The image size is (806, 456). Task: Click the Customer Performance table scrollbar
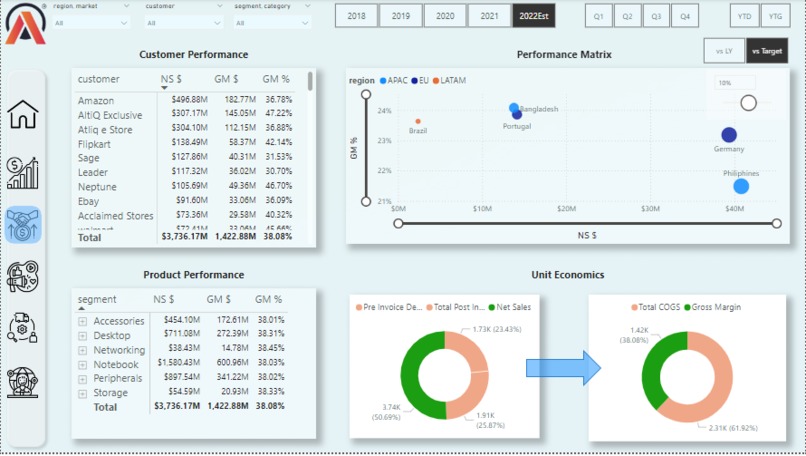coord(310,81)
